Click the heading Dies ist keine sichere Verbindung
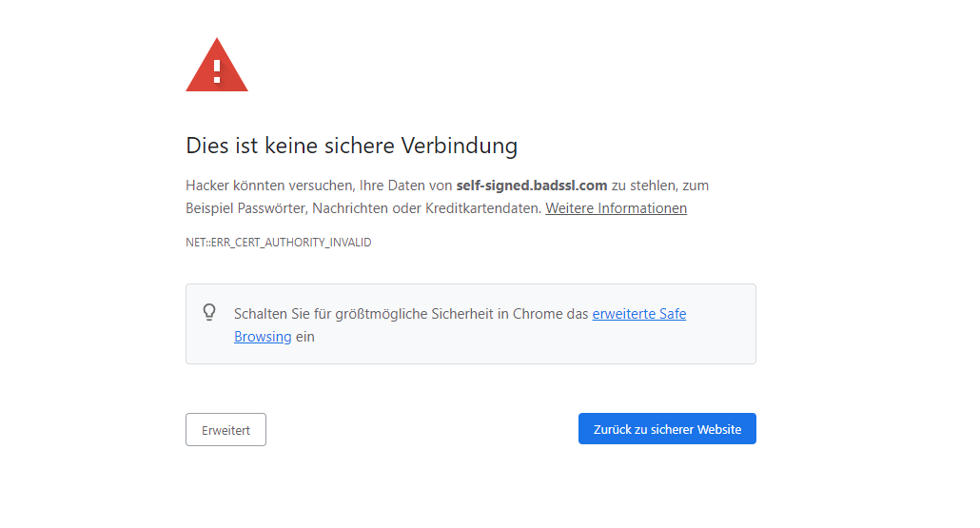Screen dimensions: 980x528 (x=351, y=146)
